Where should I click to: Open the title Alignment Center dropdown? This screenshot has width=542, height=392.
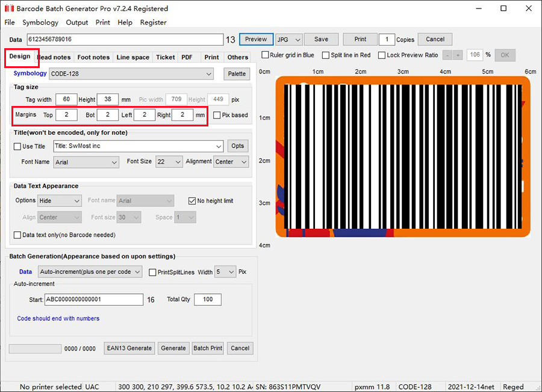231,162
